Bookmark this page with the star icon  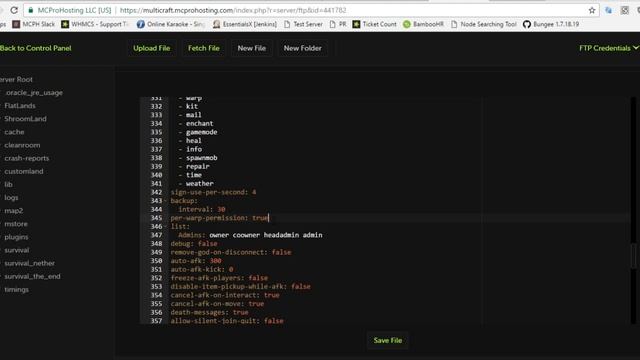click(x=592, y=10)
